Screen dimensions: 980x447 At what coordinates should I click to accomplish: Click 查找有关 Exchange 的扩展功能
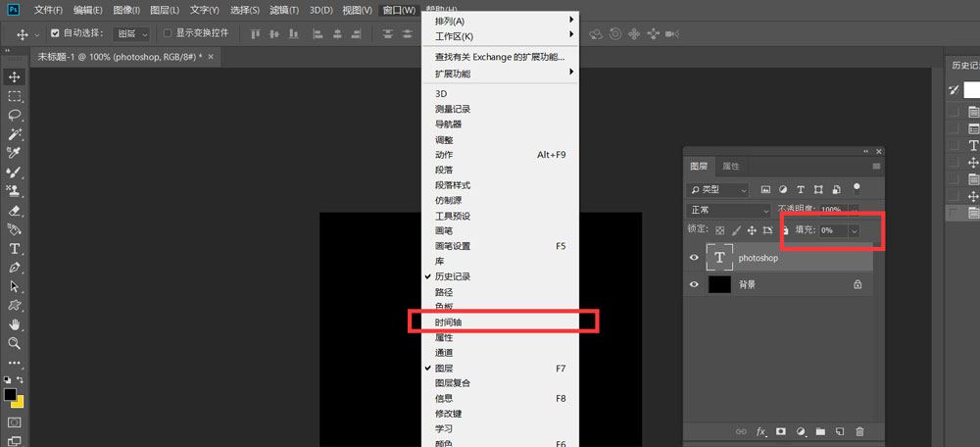(502, 56)
